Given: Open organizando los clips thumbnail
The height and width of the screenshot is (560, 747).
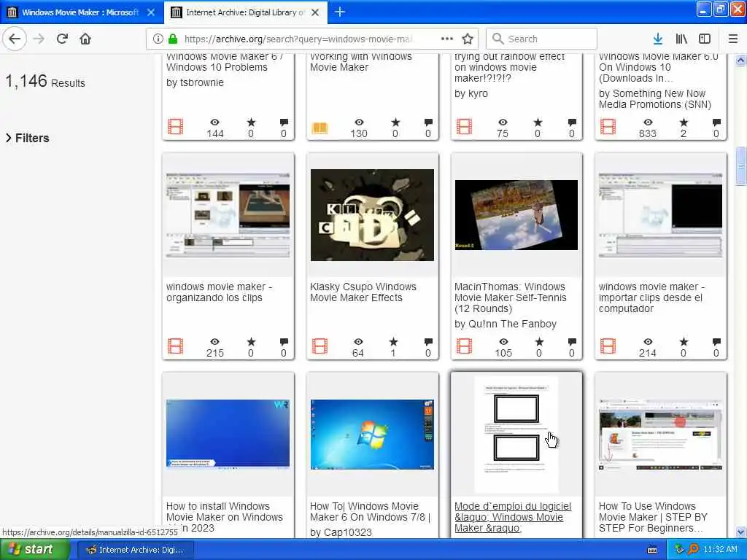Looking at the screenshot, I should [228, 215].
